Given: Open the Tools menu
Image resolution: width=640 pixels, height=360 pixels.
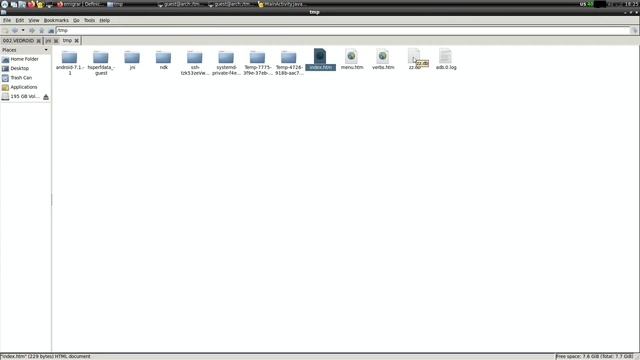Looking at the screenshot, I should 89,20.
